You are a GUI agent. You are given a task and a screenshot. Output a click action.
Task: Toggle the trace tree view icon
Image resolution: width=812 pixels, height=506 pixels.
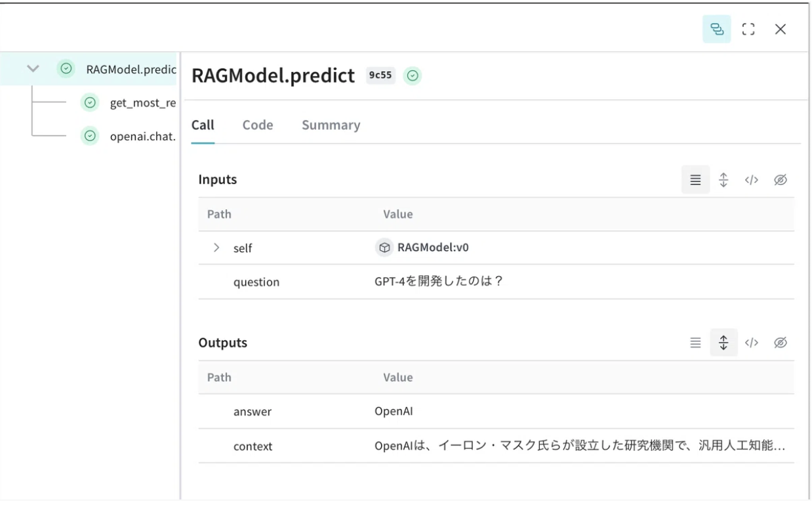tap(716, 29)
